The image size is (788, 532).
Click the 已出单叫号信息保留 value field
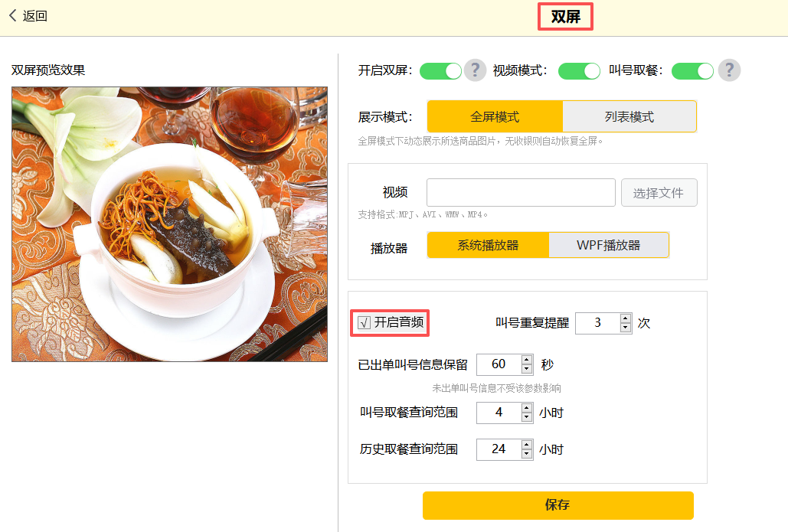[498, 364]
